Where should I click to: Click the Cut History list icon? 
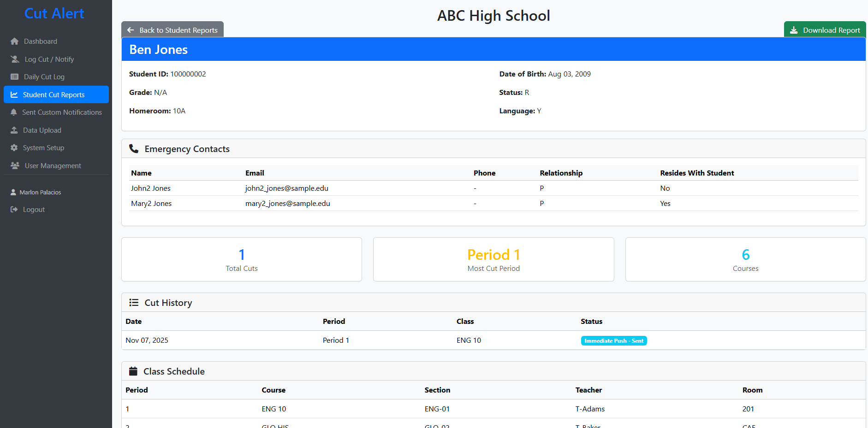point(134,302)
